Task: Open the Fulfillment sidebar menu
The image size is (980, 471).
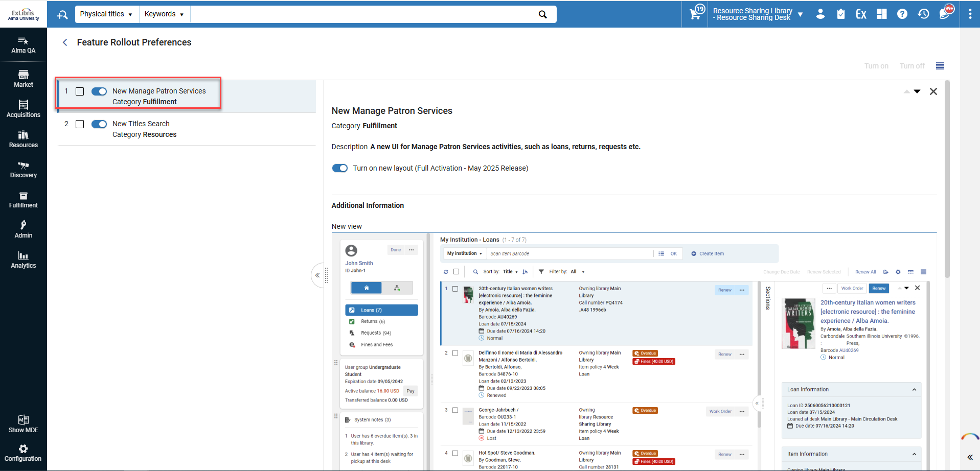Action: [24, 199]
